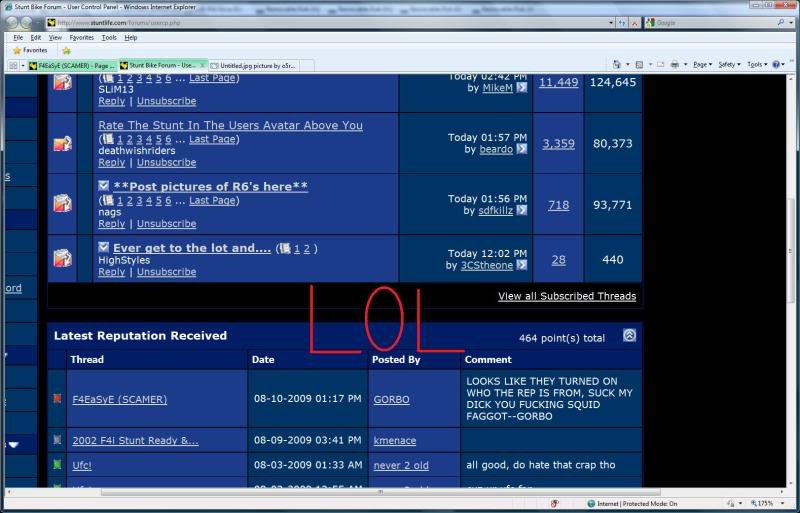Open the Favorites menu in menu bar

[82, 38]
